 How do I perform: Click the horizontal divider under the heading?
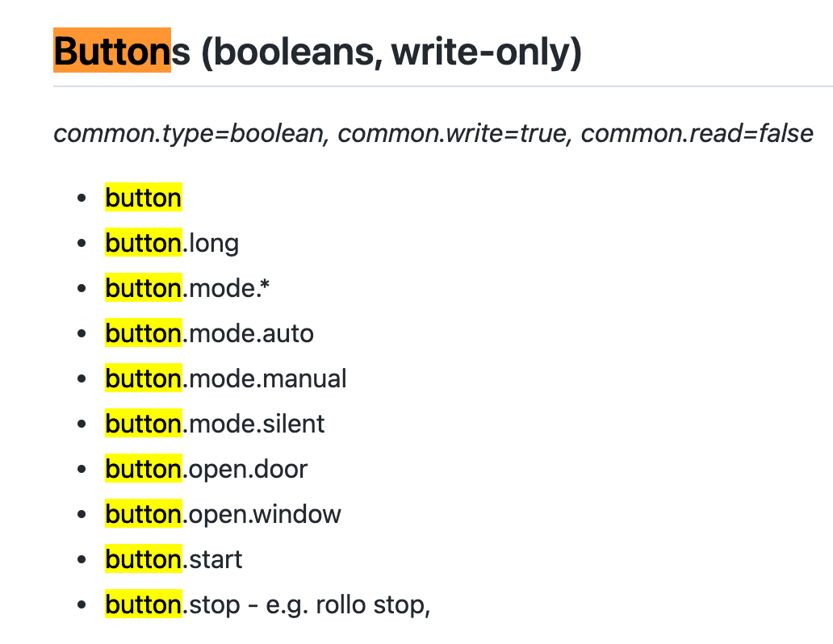pos(443,86)
